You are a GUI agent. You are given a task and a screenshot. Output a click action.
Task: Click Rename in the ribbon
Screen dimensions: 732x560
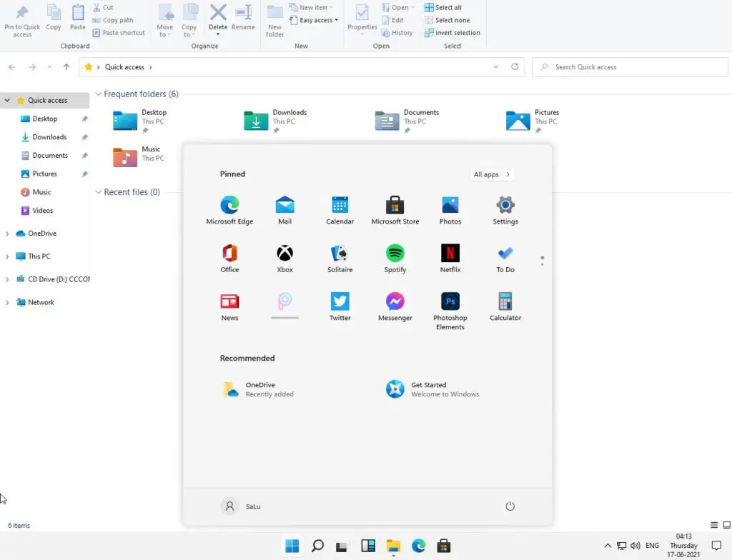243,18
